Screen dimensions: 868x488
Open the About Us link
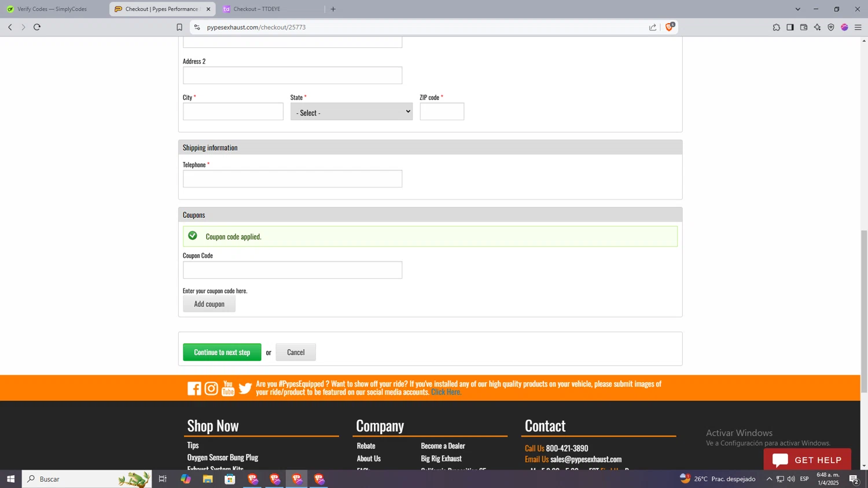coord(369,459)
